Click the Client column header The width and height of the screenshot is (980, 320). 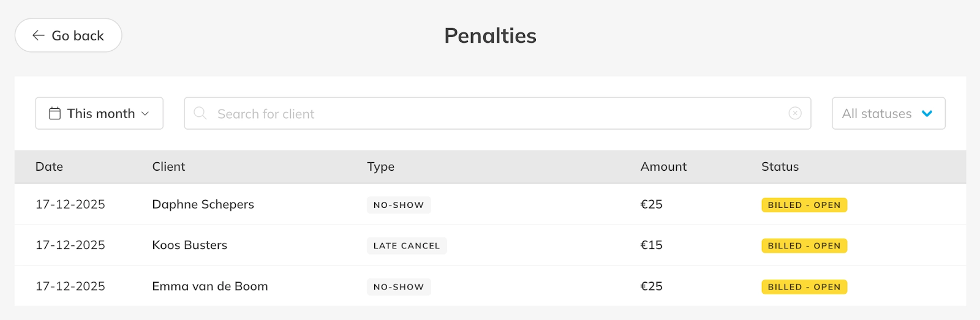[x=168, y=166]
